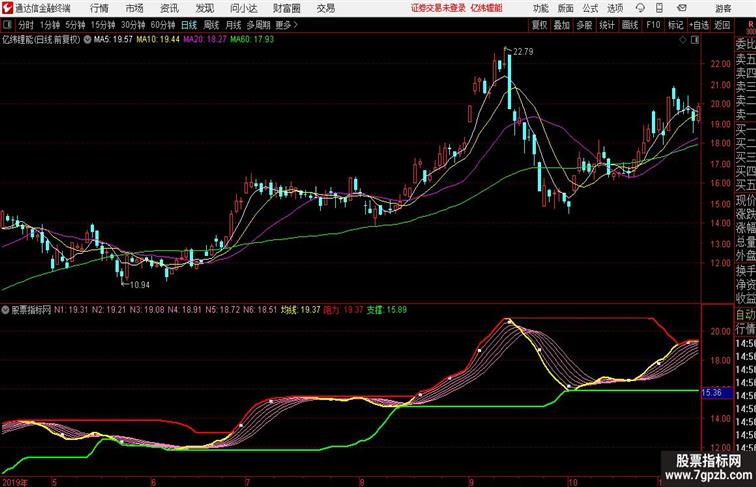
Task: Click the 22.79 high price marker
Action: point(523,52)
